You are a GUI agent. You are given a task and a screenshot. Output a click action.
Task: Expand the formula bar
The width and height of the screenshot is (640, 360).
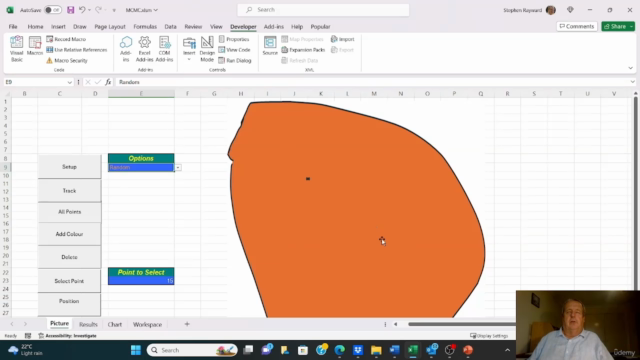tap(632, 82)
